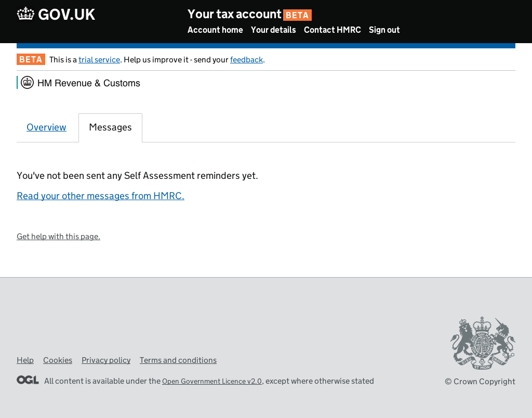Open the Open Government Licence v2.0 link
Image resolution: width=532 pixels, height=418 pixels.
212,382
